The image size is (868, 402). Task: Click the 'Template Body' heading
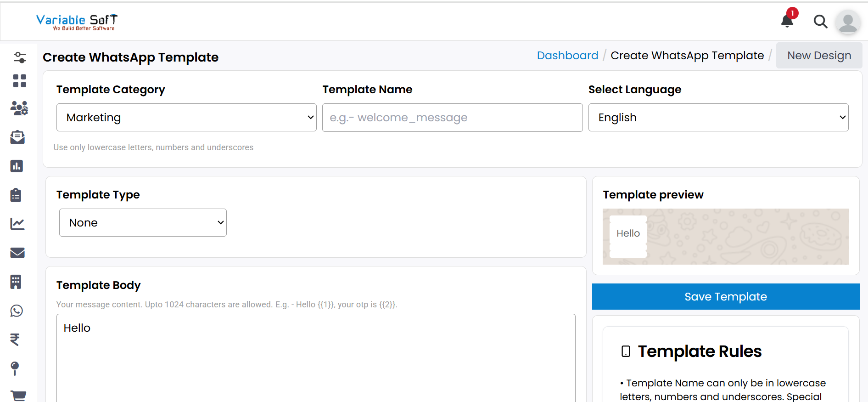click(99, 285)
